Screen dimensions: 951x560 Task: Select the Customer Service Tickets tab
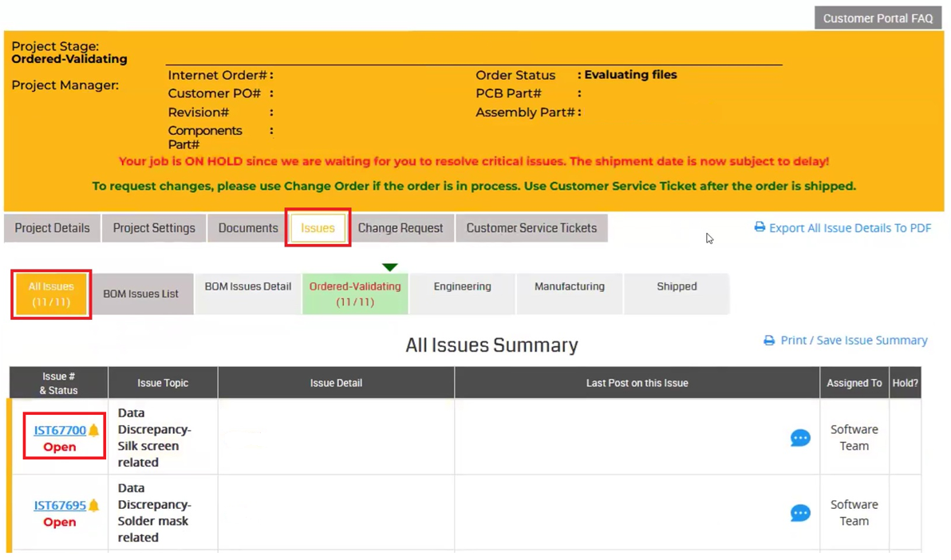531,227
